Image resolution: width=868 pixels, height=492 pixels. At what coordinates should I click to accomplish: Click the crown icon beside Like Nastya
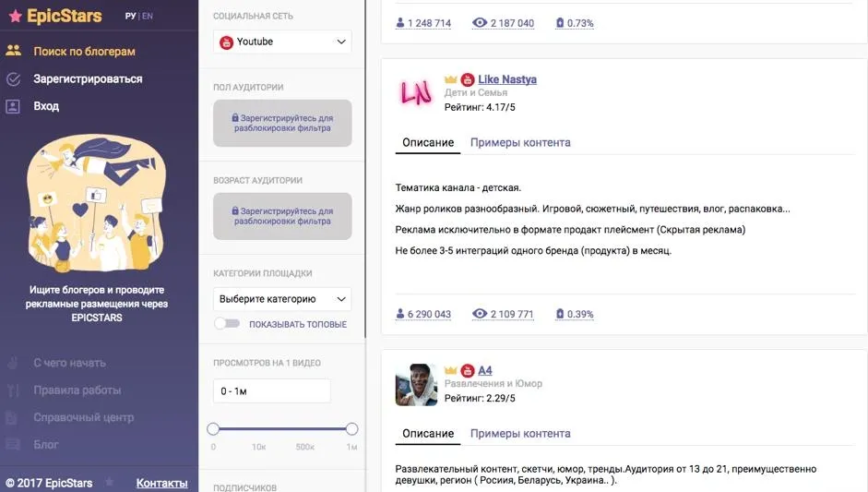point(451,79)
